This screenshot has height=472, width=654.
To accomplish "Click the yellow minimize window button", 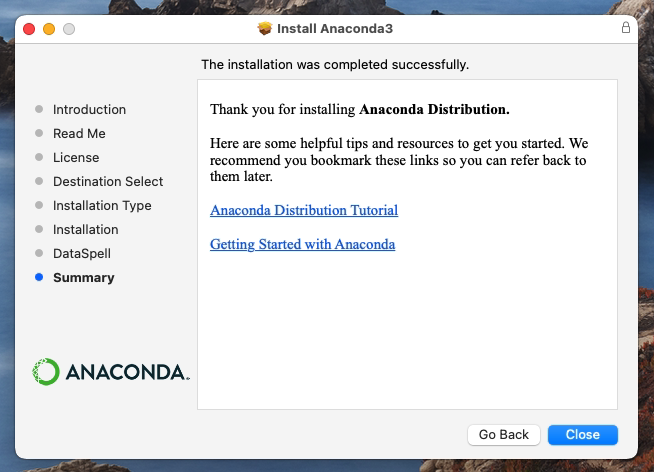I will pyautogui.click(x=49, y=29).
